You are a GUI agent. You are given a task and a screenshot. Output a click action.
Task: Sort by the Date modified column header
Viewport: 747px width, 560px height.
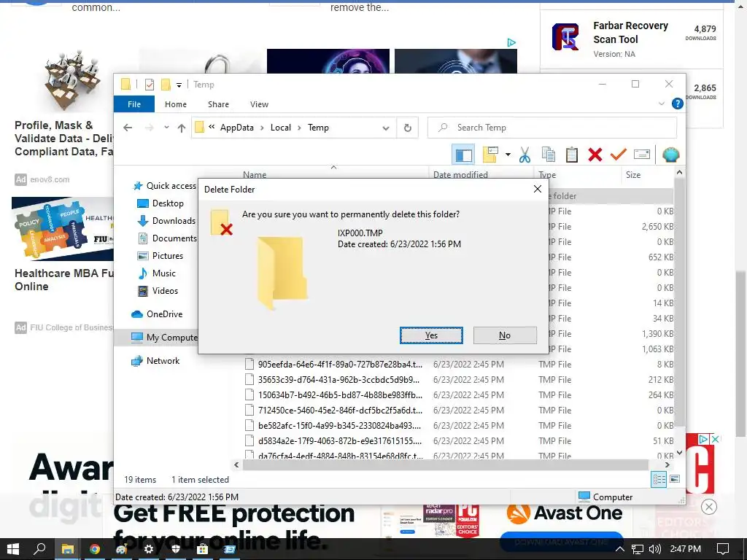coord(460,175)
